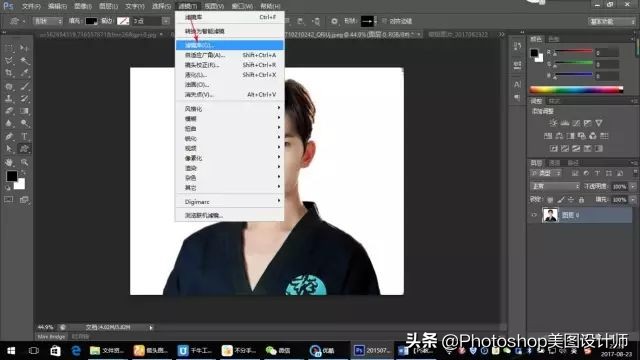
Task: Select the Rectangular Marquee tool
Action: click(9, 49)
